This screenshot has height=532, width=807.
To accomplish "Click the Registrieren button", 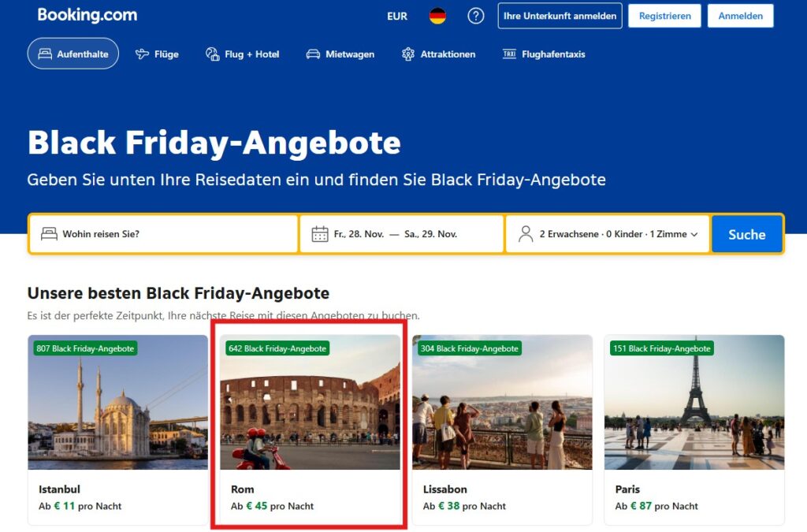I will (x=664, y=16).
